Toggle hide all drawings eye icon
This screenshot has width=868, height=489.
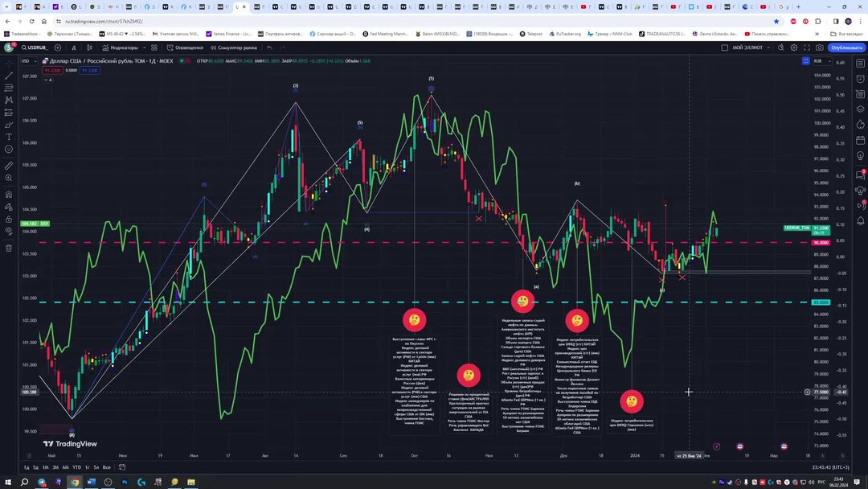(x=8, y=232)
